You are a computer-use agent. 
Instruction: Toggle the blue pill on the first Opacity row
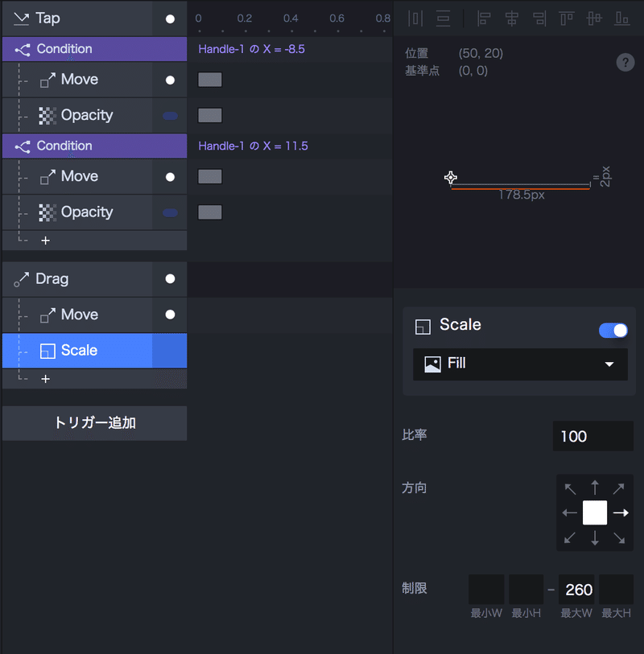point(170,116)
